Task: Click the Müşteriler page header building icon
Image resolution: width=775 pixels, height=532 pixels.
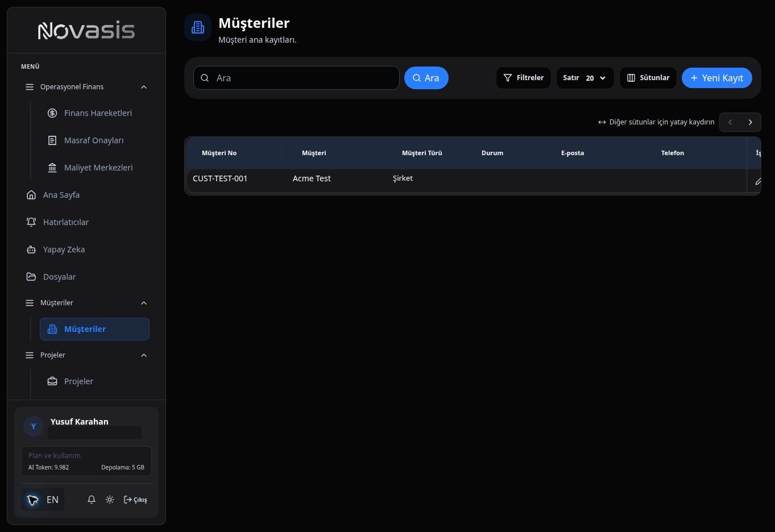Action: coord(198,27)
